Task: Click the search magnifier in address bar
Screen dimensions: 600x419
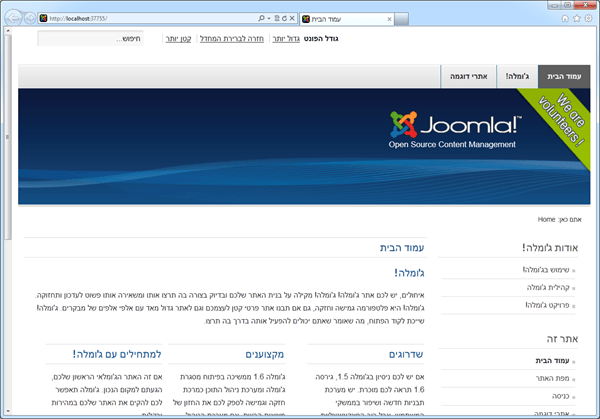Action: [x=261, y=18]
